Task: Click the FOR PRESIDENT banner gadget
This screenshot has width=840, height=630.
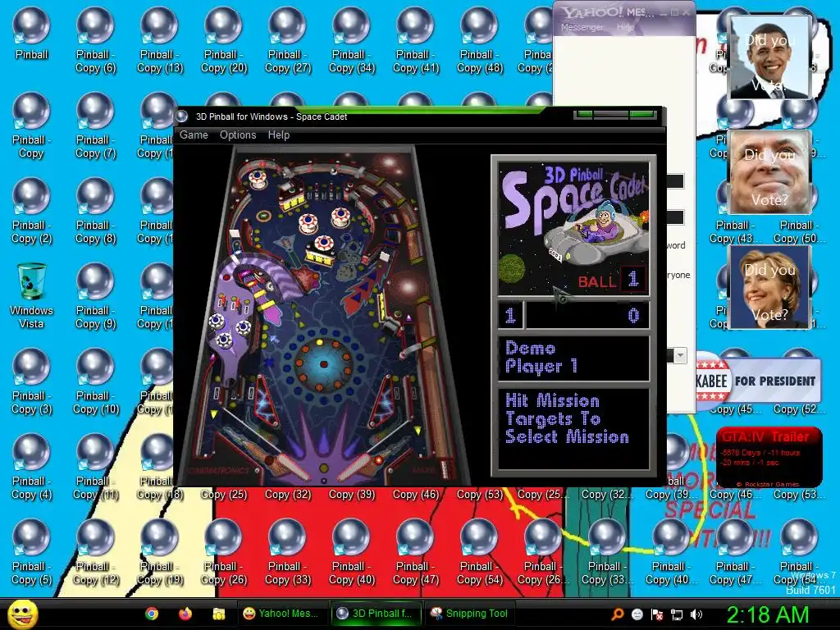Action: (757, 381)
